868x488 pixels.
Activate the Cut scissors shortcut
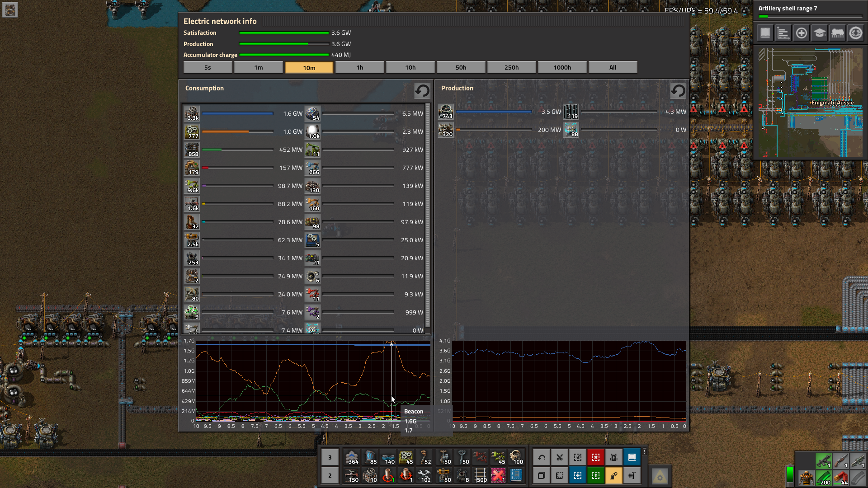(560, 457)
